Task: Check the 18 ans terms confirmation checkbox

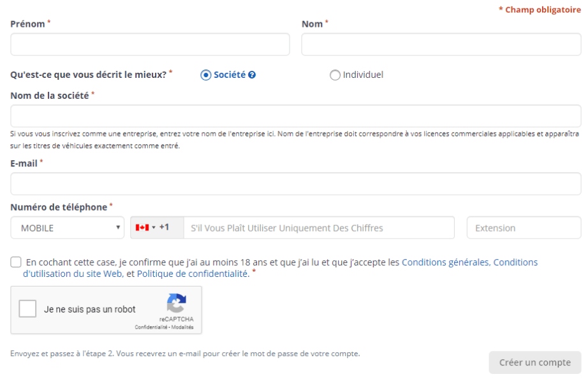Action: click(x=15, y=262)
